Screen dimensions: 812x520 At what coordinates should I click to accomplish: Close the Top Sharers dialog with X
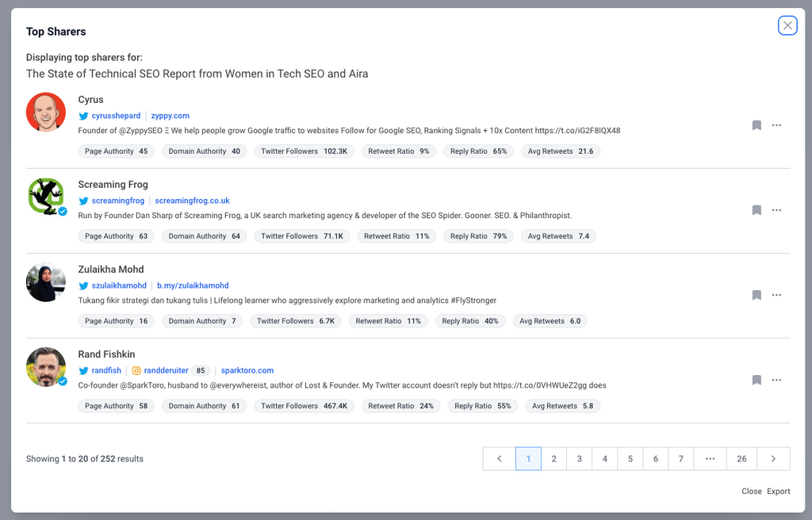click(787, 25)
